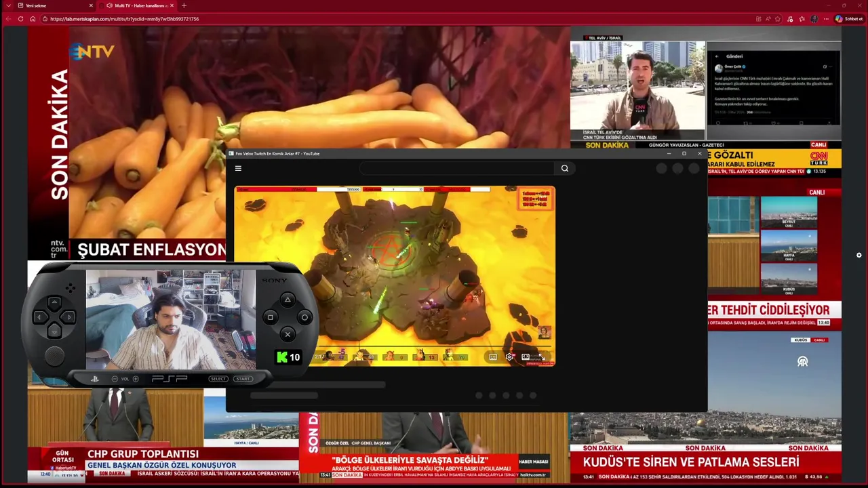This screenshot has width=868, height=488.
Task: Click the PSP overlay volume minus button
Action: coord(115,379)
